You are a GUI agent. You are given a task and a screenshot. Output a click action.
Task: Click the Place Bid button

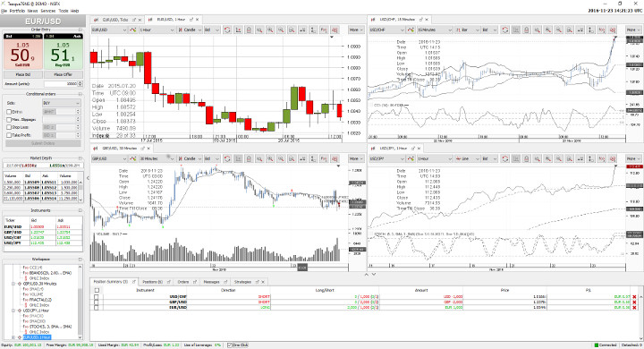[23, 74]
